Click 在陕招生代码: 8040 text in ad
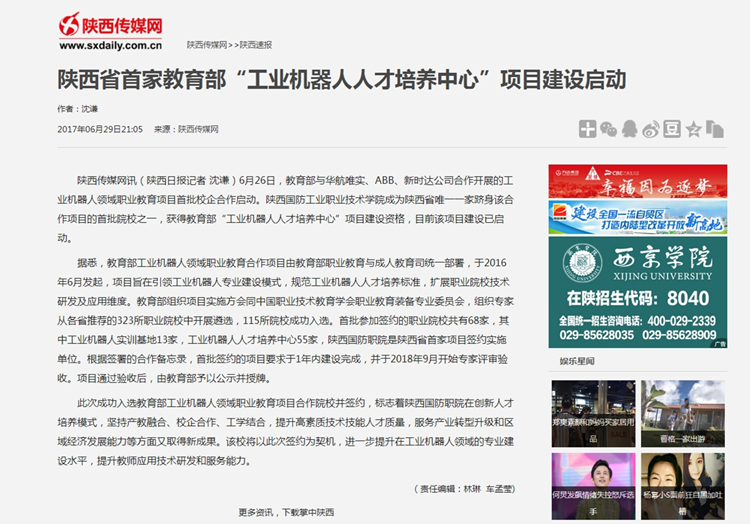 pos(638,298)
